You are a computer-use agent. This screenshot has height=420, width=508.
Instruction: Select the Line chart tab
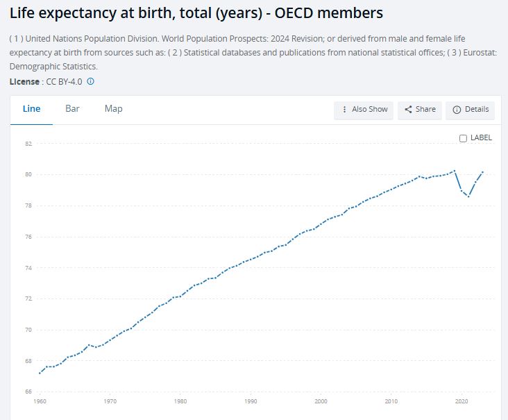tap(32, 109)
